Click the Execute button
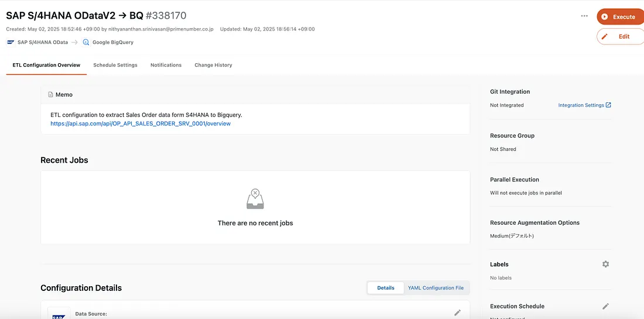This screenshot has height=319, width=644. [x=619, y=17]
